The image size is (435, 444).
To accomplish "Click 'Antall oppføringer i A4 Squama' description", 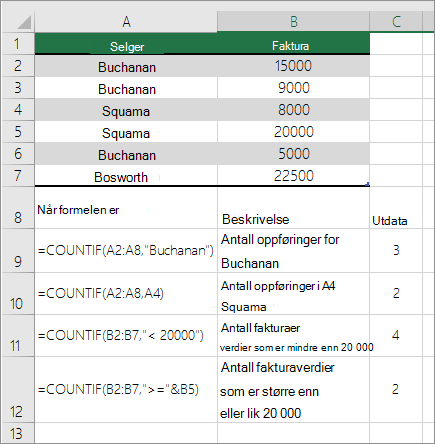I will 293,294.
